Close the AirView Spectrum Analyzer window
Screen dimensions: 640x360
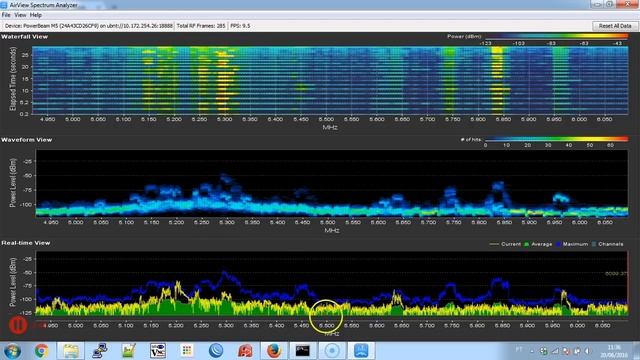click(x=627, y=4)
